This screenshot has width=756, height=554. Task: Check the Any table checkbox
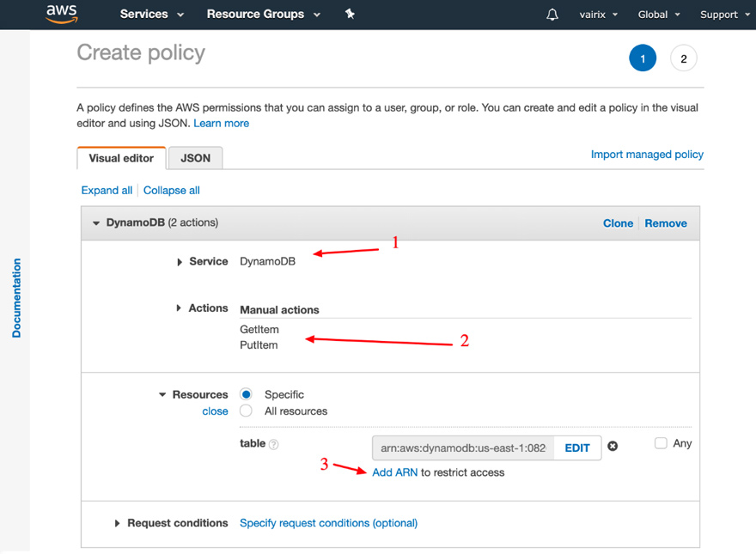pyautogui.click(x=661, y=442)
